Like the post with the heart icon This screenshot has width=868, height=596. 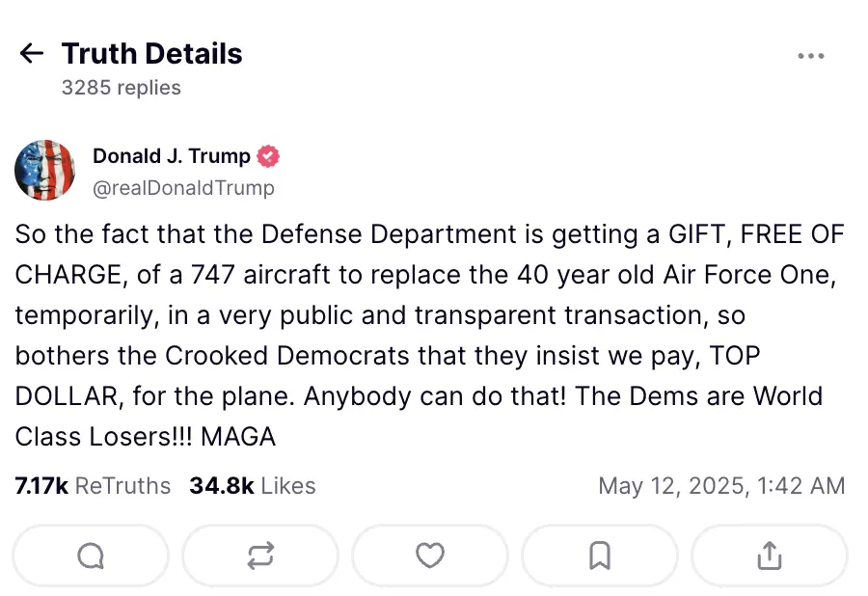(x=430, y=555)
